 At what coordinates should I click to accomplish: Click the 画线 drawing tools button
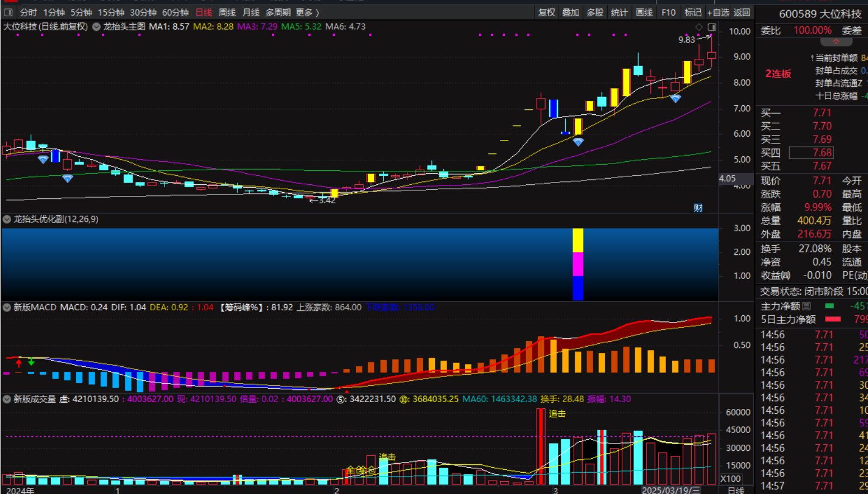[x=644, y=12]
